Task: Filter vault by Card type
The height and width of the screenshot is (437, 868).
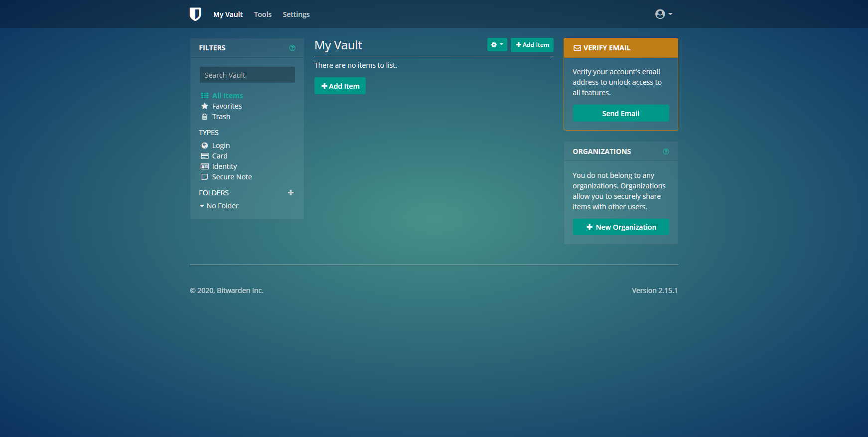Action: (219, 156)
